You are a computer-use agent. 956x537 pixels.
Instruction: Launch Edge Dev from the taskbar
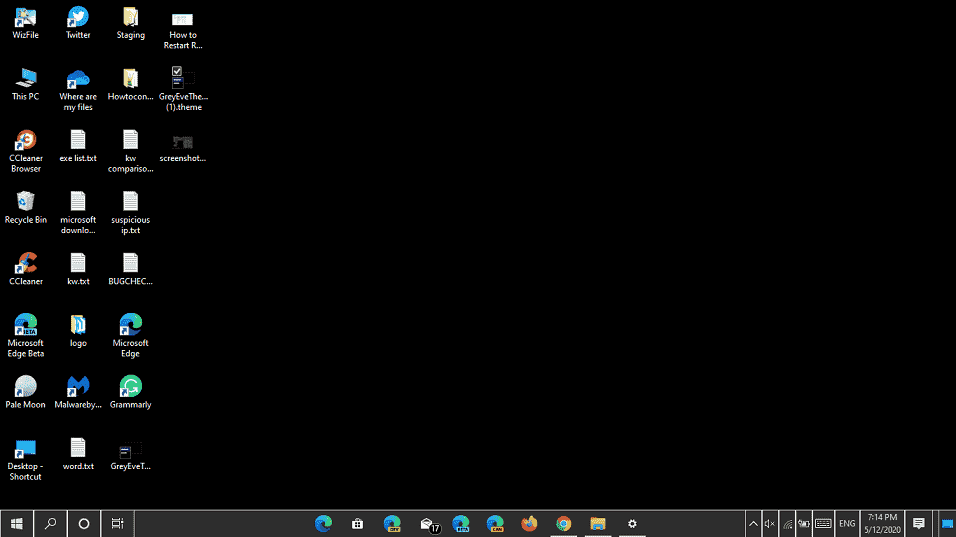pyautogui.click(x=392, y=524)
